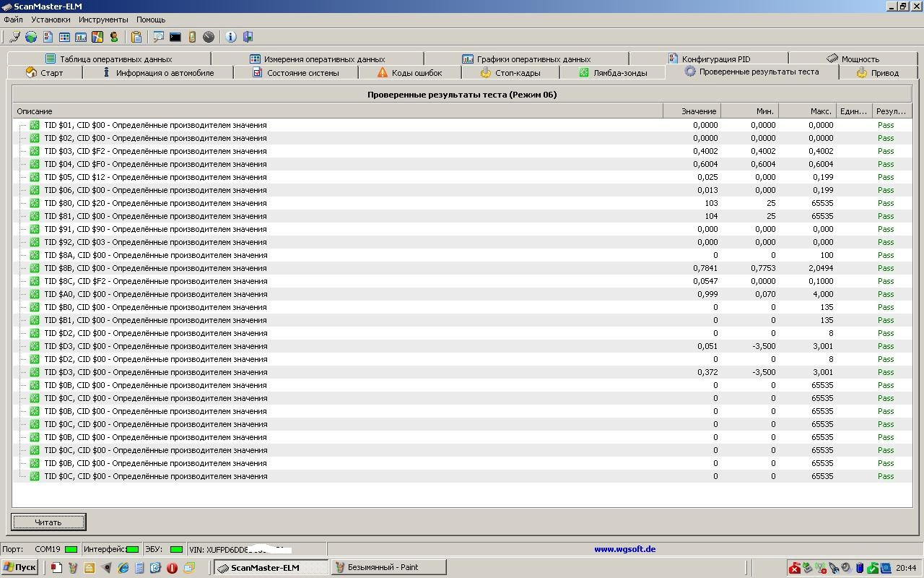
Task: Click the value 0,372 cell
Action: click(707, 372)
